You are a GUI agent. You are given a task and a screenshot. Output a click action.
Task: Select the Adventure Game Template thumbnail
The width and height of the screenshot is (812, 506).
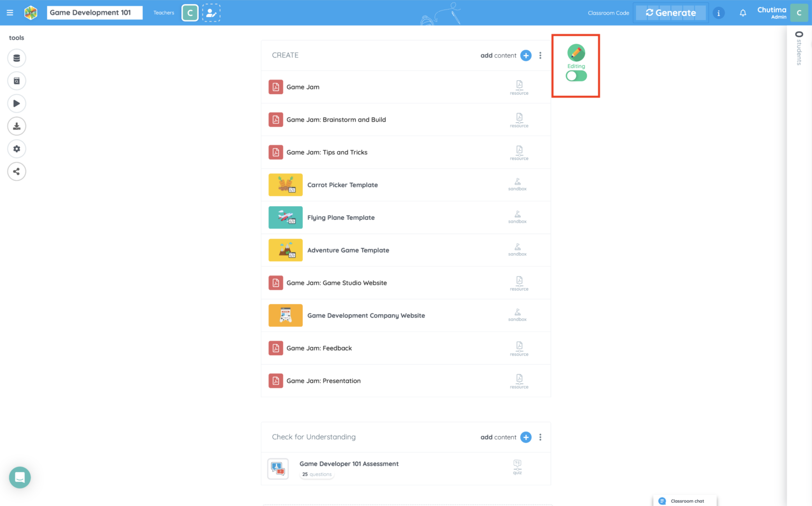point(285,250)
